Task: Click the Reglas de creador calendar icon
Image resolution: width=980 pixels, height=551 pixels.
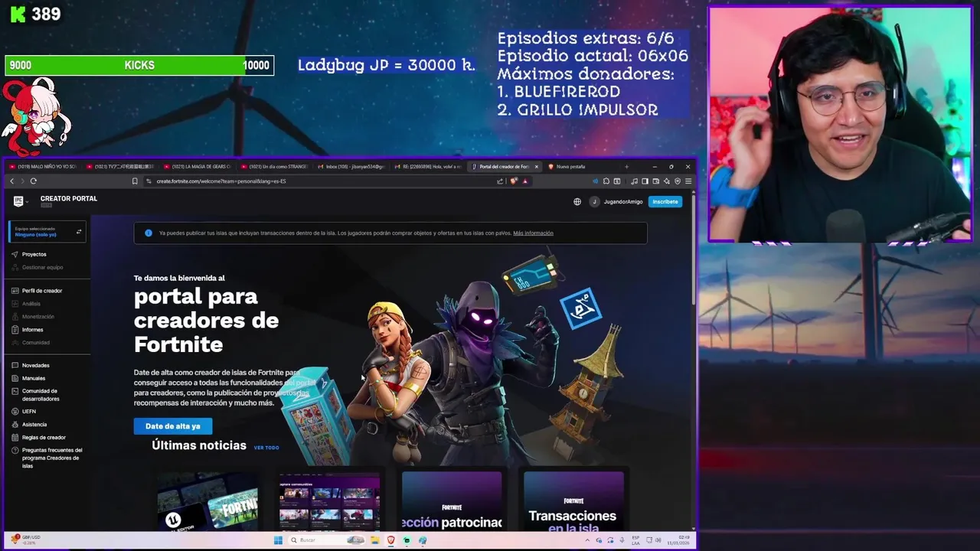Action: pyautogui.click(x=15, y=438)
